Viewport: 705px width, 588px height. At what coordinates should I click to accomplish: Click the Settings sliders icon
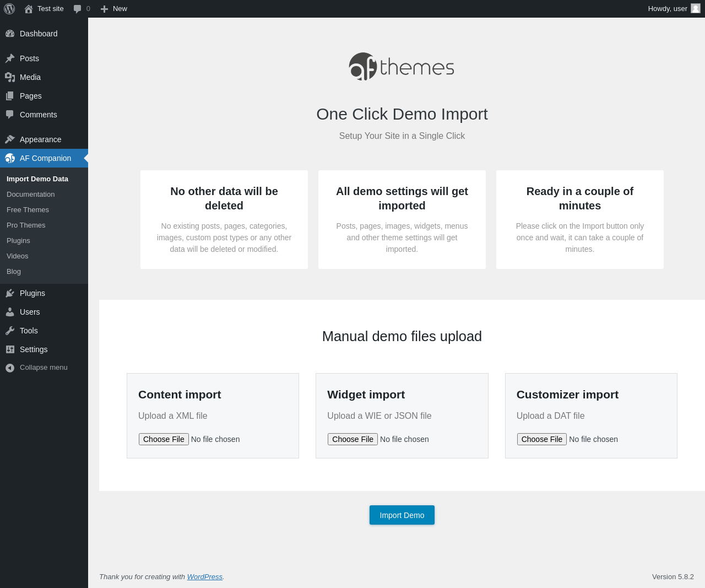click(x=10, y=349)
